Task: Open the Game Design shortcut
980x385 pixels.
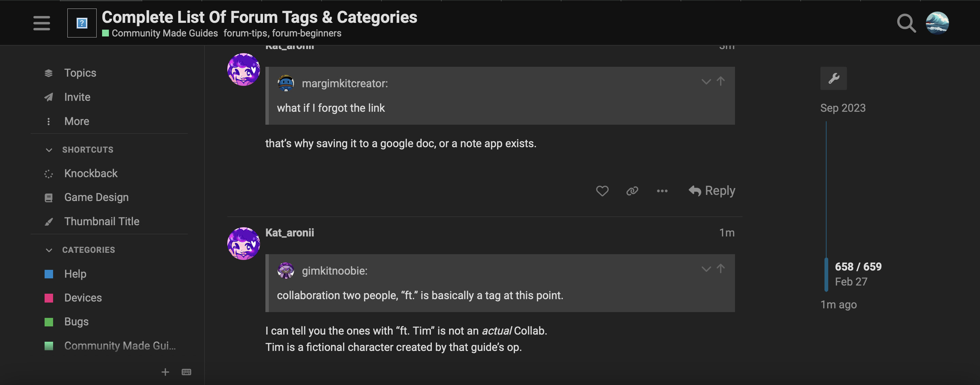Action: [x=97, y=197]
